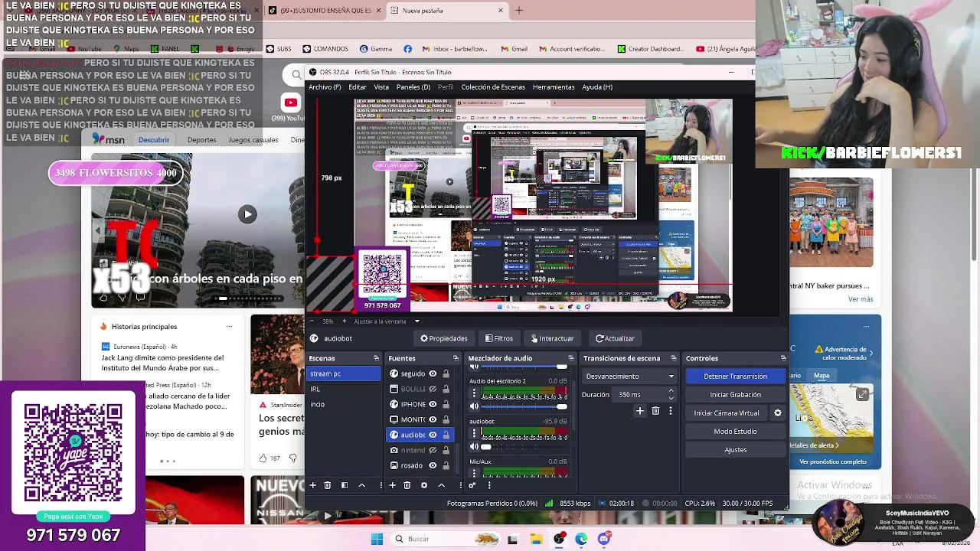Add a new scene in Escenas panel
Image resolution: width=980 pixels, height=551 pixels.
[312, 485]
